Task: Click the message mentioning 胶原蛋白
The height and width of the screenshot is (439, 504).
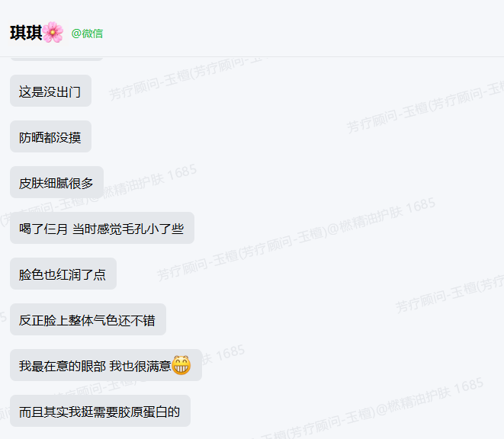Action: (100, 411)
